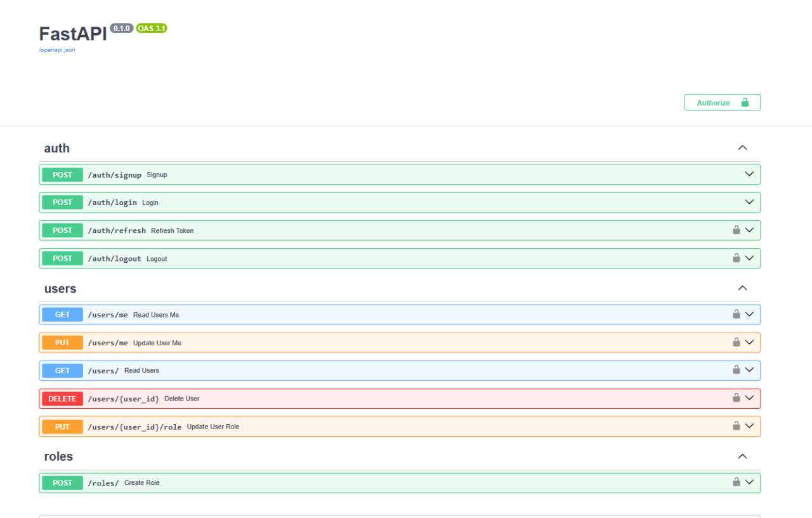The image size is (812, 518).
Task: Collapse the users section chevron
Action: 742,288
